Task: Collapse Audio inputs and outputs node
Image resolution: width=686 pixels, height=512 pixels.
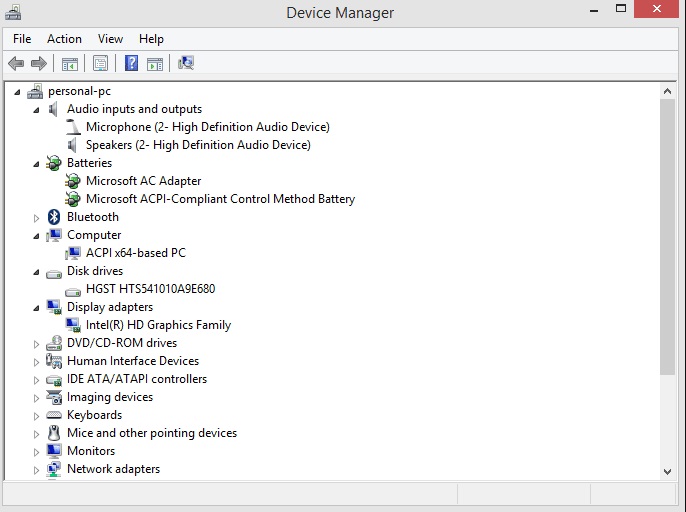Action: 36,110
